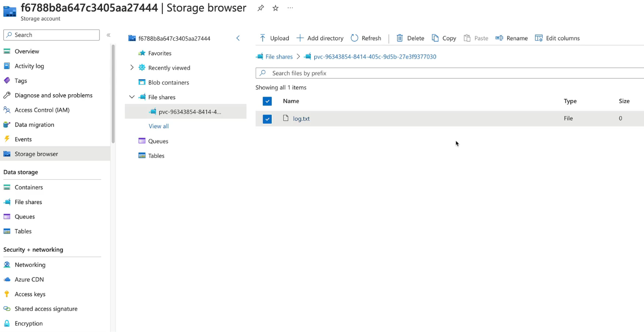Click File shares breadcrumb link

pyautogui.click(x=279, y=57)
